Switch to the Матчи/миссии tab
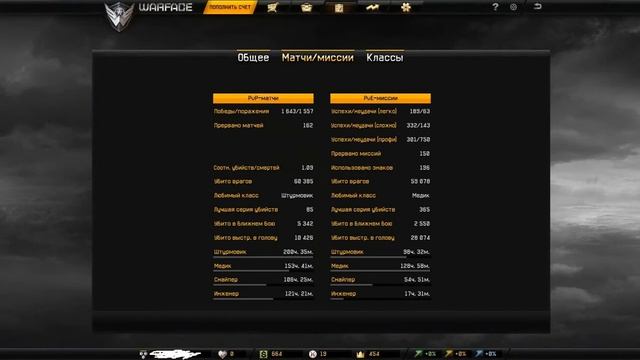 coord(318,58)
